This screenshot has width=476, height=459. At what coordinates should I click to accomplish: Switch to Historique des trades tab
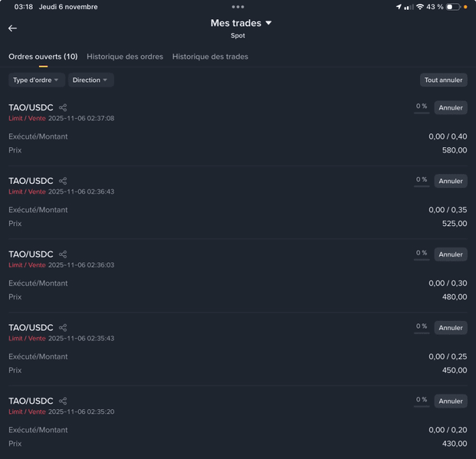[210, 57]
